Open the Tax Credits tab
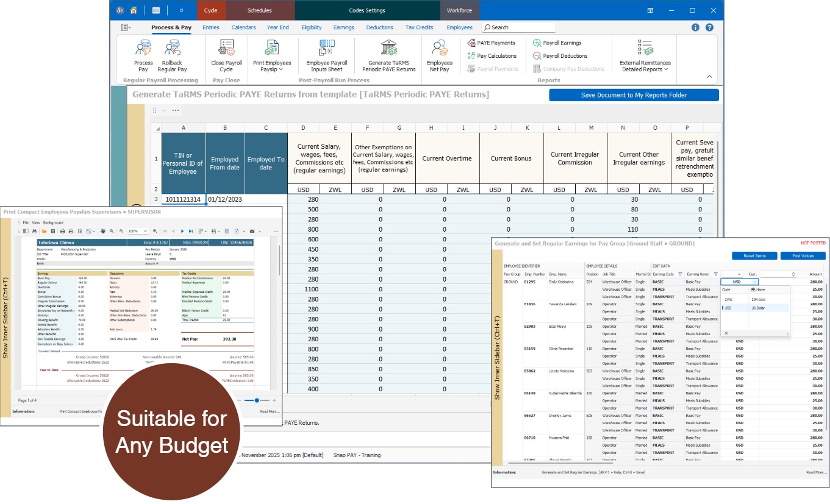The height and width of the screenshot is (504, 830). [420, 27]
